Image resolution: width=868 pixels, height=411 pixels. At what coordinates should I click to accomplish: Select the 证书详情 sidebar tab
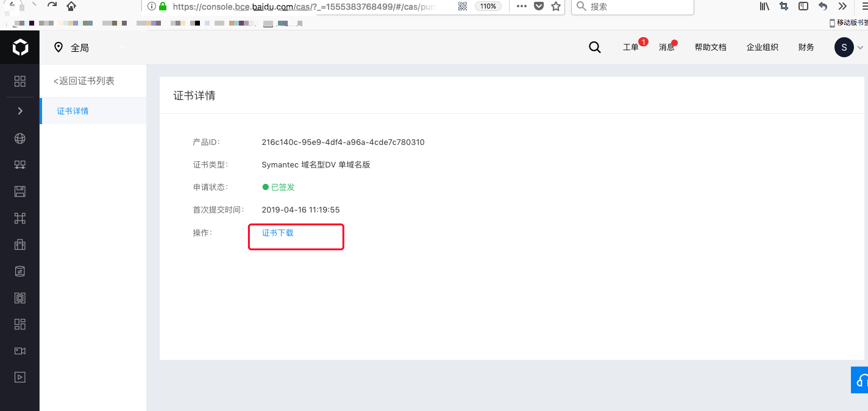coord(93,111)
